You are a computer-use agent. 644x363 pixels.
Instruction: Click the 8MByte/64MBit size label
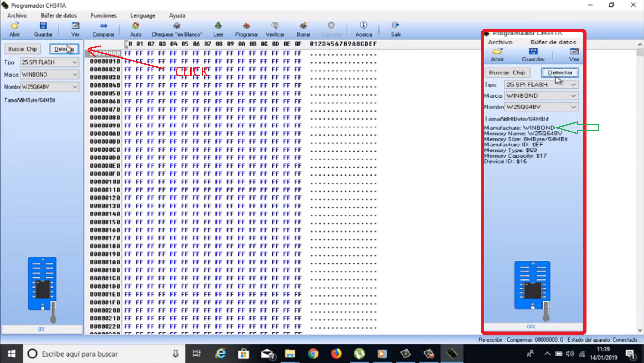[x=38, y=100]
